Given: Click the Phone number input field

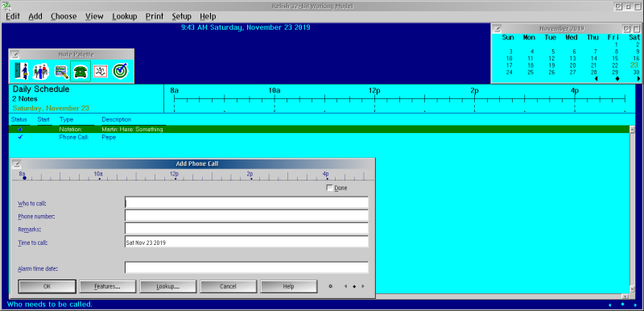Looking at the screenshot, I should (x=246, y=216).
